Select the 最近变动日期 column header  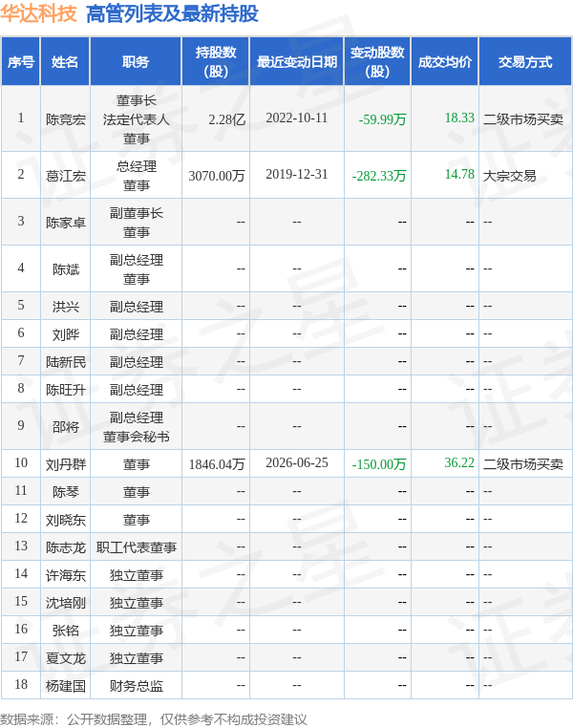coord(297,62)
